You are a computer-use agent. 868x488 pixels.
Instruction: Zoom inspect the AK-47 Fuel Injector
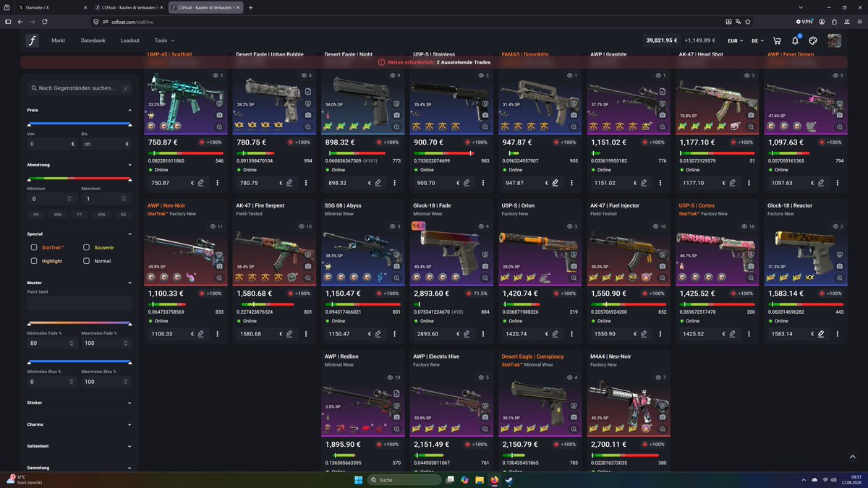(662, 278)
